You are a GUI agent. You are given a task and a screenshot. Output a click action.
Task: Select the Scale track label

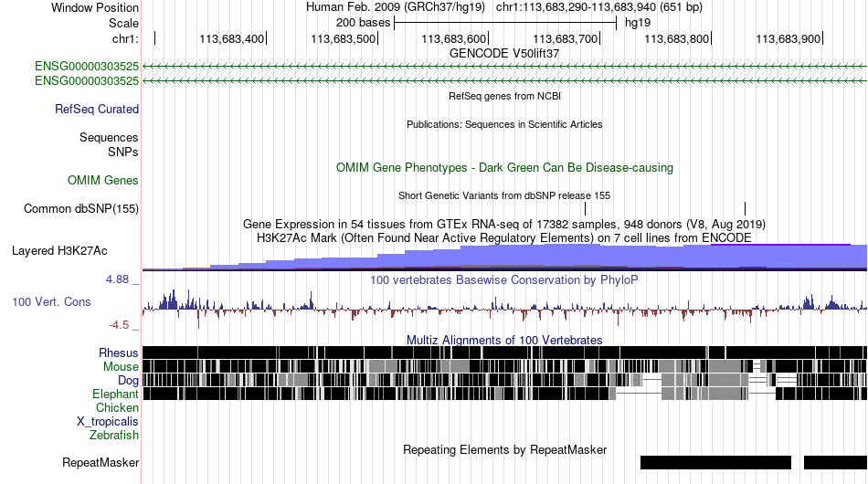(x=123, y=23)
